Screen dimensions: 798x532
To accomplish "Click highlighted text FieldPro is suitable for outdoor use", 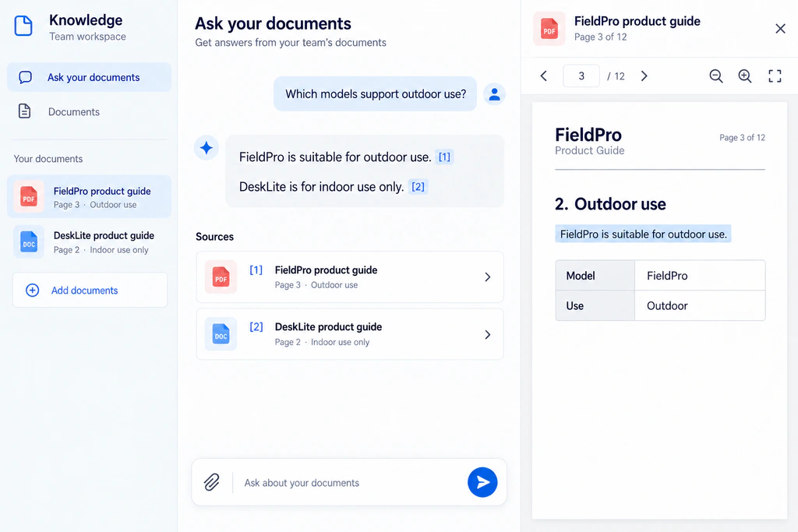I will (x=643, y=234).
